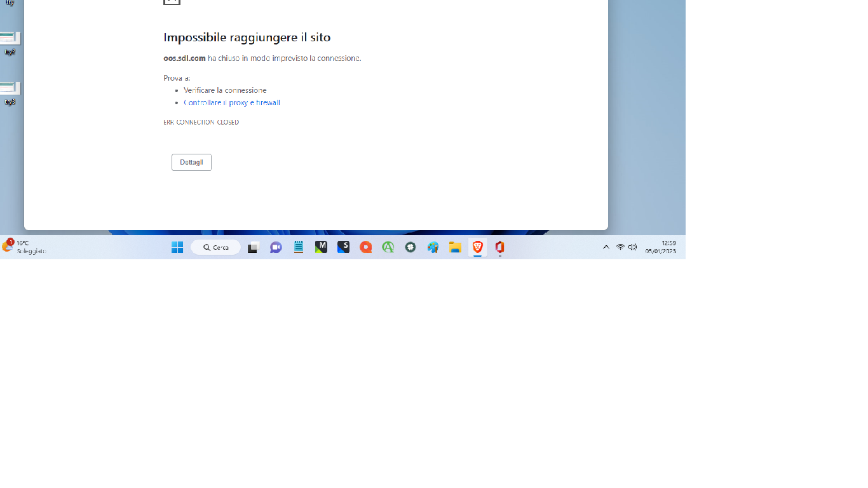Launch File Explorer from the taskbar
The height and width of the screenshot is (488, 868).
[455, 247]
